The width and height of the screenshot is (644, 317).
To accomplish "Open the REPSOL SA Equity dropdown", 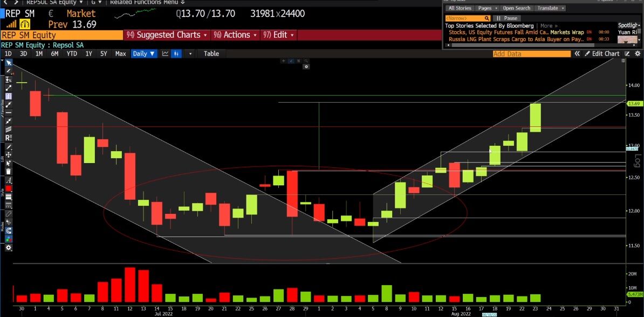I will click(54, 2).
